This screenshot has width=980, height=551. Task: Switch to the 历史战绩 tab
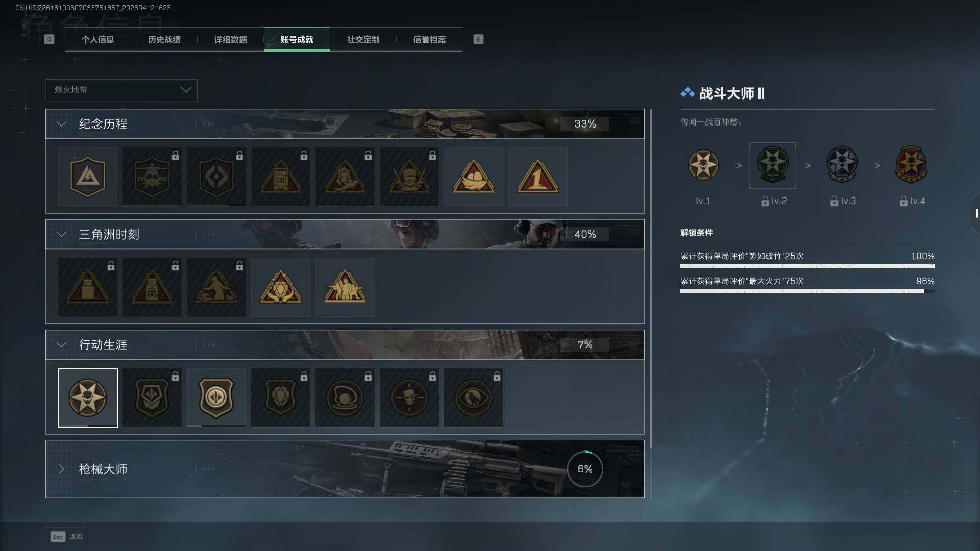[164, 39]
